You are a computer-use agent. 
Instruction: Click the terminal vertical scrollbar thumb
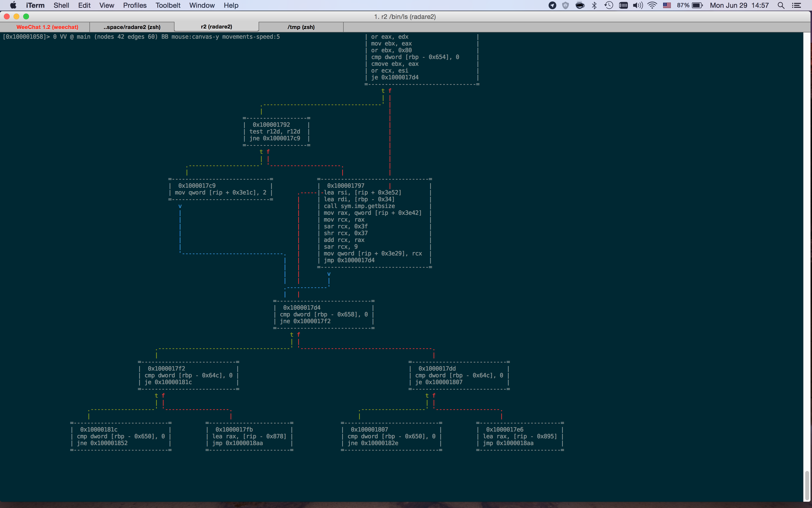tap(807, 486)
